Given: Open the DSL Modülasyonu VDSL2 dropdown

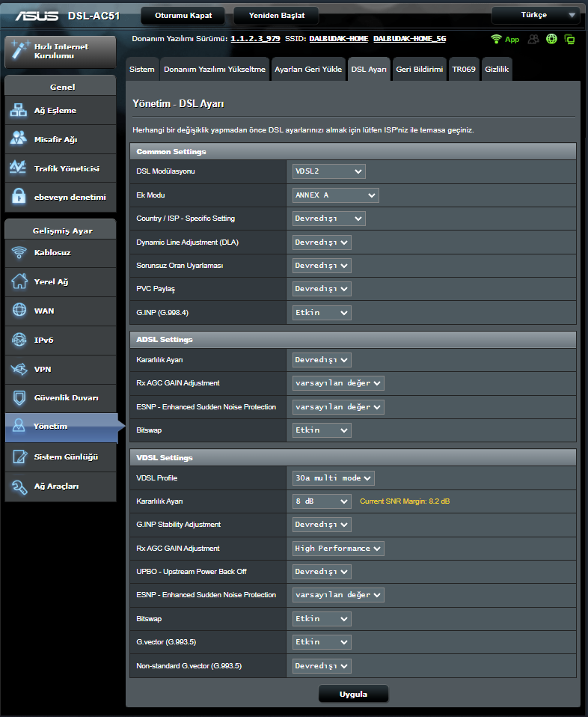Looking at the screenshot, I should tap(328, 171).
